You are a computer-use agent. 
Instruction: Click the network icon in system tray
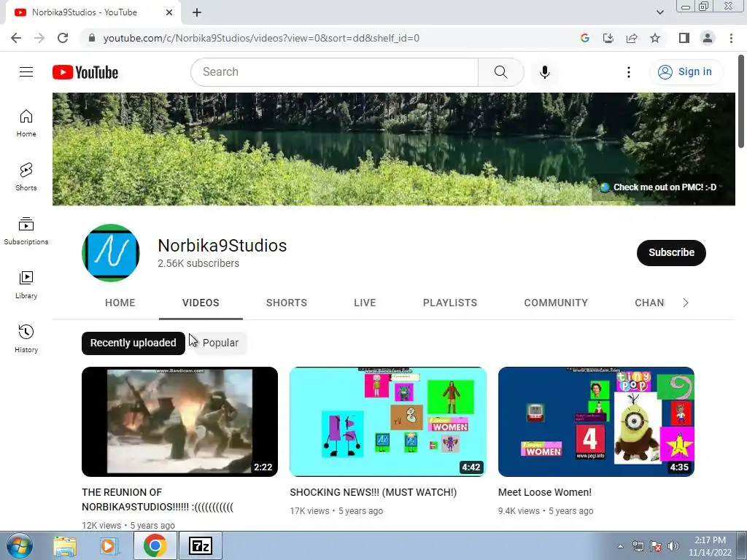[x=638, y=546]
